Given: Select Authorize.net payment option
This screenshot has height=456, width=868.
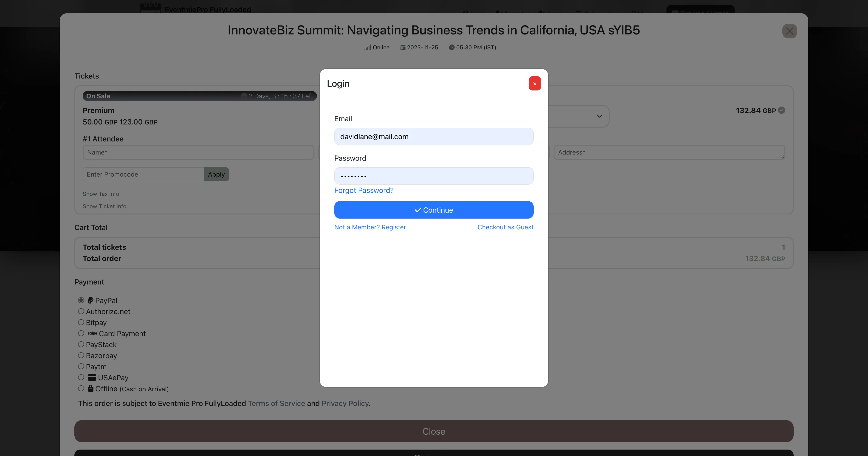Looking at the screenshot, I should coord(81,311).
